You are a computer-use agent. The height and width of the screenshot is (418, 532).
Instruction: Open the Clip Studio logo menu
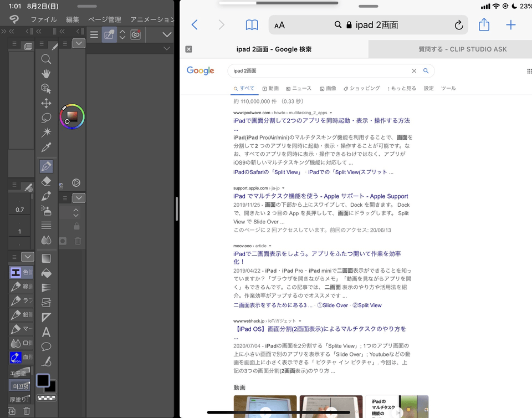click(x=14, y=19)
